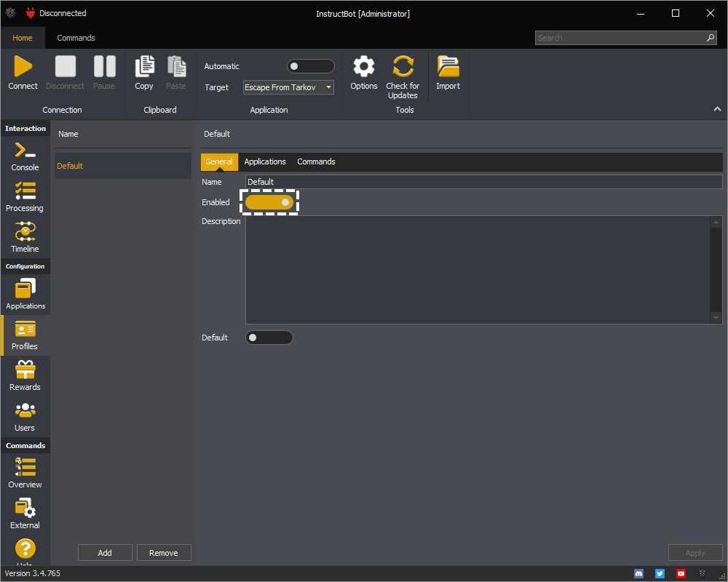
Task: Select the General profile tab
Action: click(x=219, y=162)
